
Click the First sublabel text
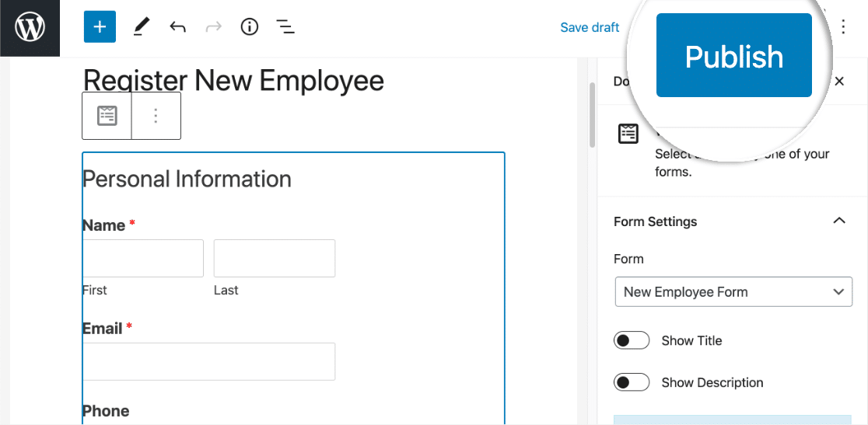[x=95, y=290]
